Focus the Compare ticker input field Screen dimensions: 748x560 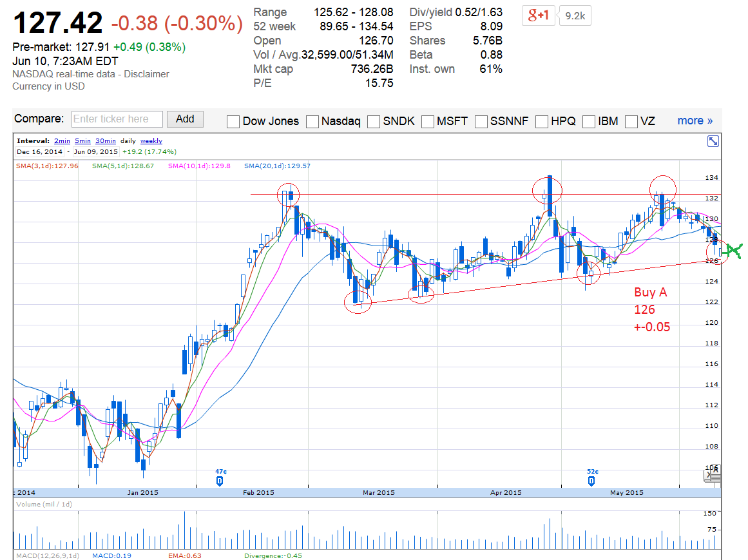coord(116,119)
